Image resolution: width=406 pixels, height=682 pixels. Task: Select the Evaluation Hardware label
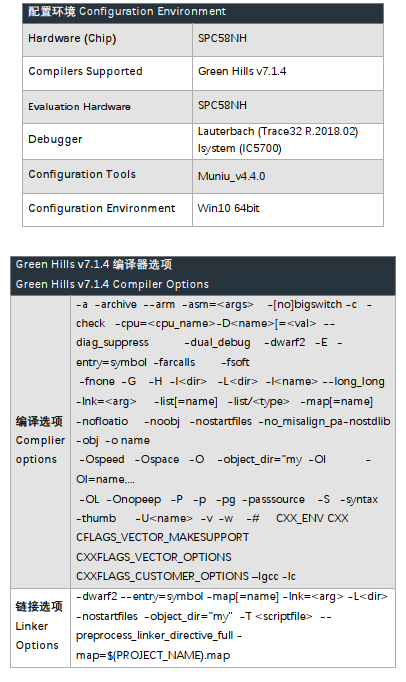tap(79, 107)
